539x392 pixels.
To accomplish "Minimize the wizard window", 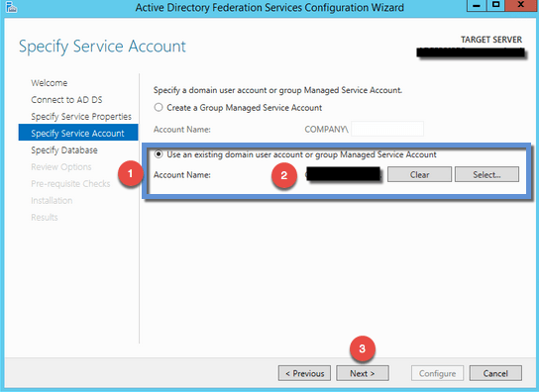I will tap(477, 5).
